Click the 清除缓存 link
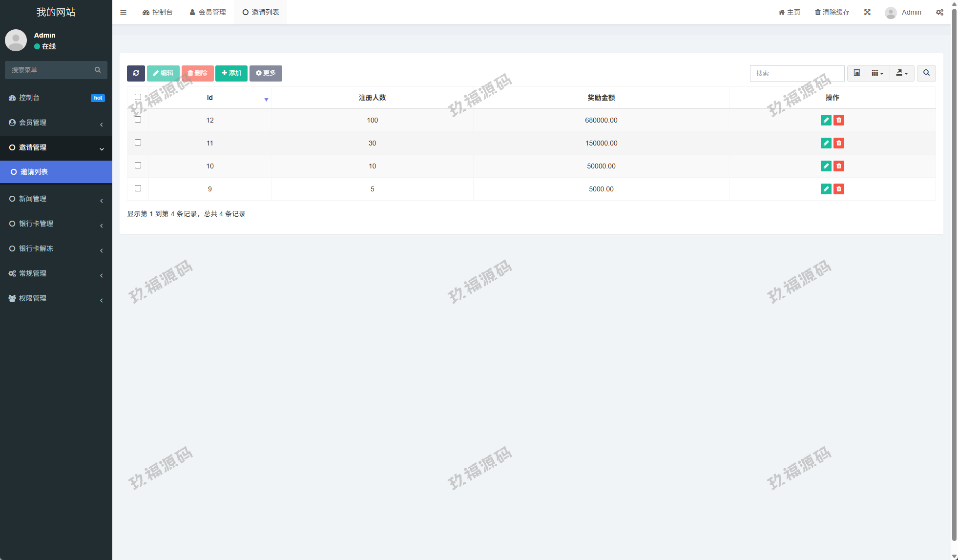Viewport: 958px width, 560px height. click(833, 12)
